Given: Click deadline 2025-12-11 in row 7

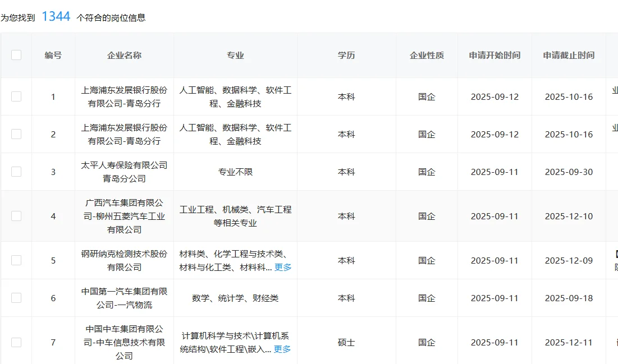Looking at the screenshot, I should (569, 343).
